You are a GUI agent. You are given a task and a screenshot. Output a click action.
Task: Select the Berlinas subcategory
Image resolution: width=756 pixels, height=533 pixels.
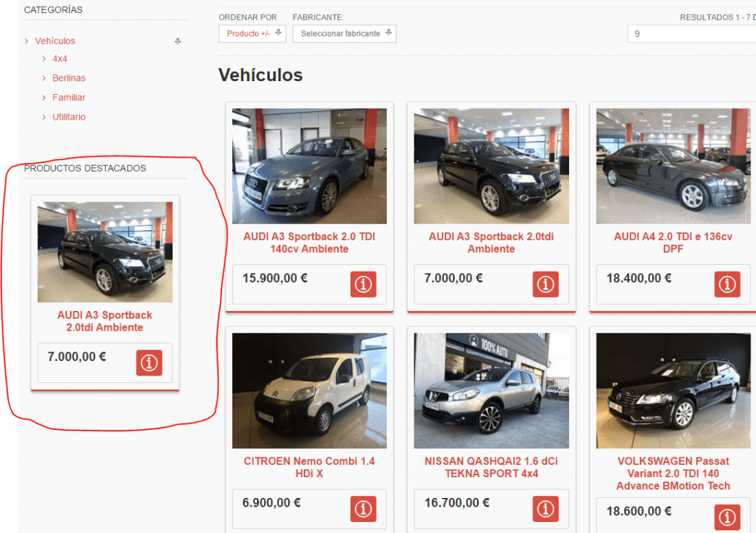click(69, 78)
